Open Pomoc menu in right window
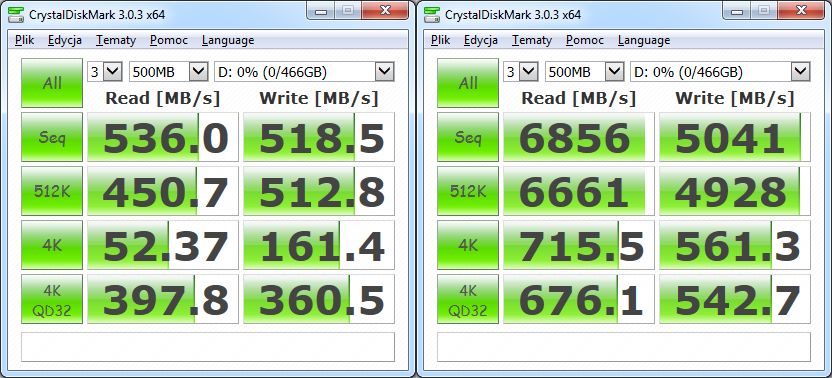The height and width of the screenshot is (378, 832). coord(585,40)
